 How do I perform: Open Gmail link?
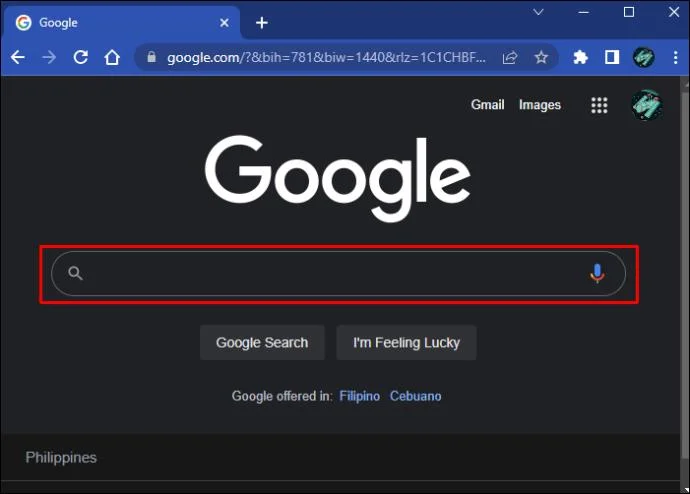pyautogui.click(x=488, y=105)
